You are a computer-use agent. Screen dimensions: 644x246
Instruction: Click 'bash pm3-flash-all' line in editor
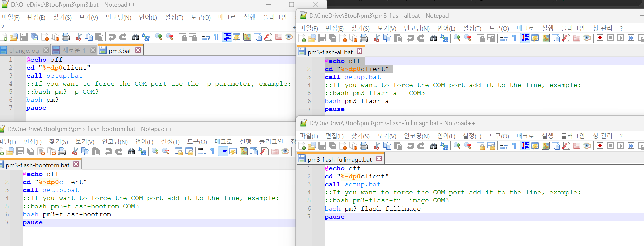361,101
